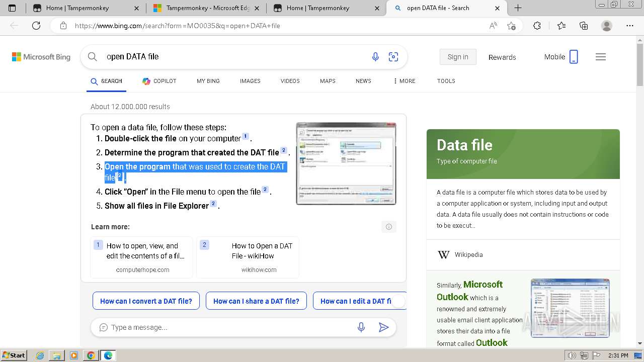This screenshot has width=644, height=362.
Task: Start voice search with microphone icon
Action: (x=375, y=57)
